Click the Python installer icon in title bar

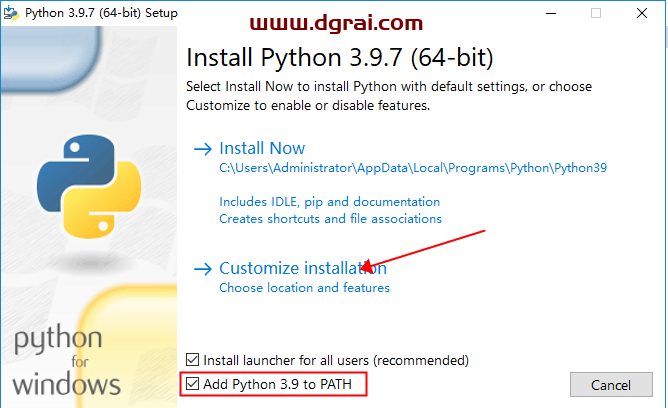pos(11,13)
